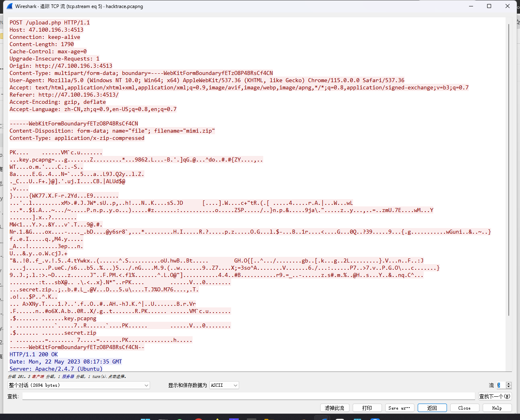520x420 pixels.
Task: Click the "HTTP/1.1 200 OK" response line
Action: click(34, 354)
